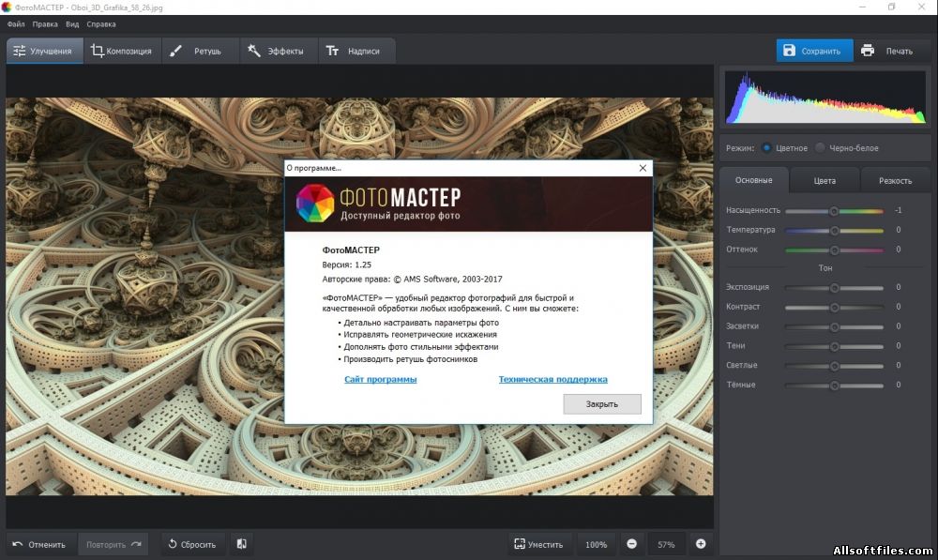
Task: Adjust the Температура slider handle
Action: coord(835,231)
